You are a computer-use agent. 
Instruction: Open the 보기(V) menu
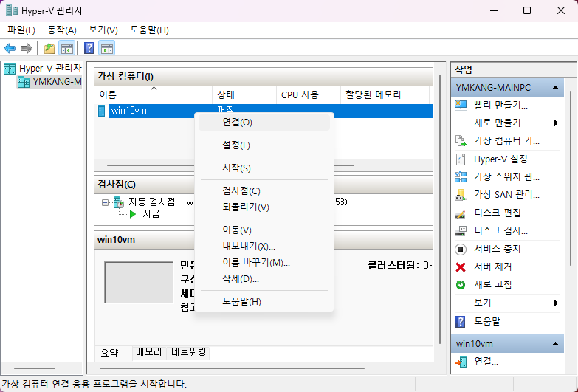pyautogui.click(x=103, y=30)
